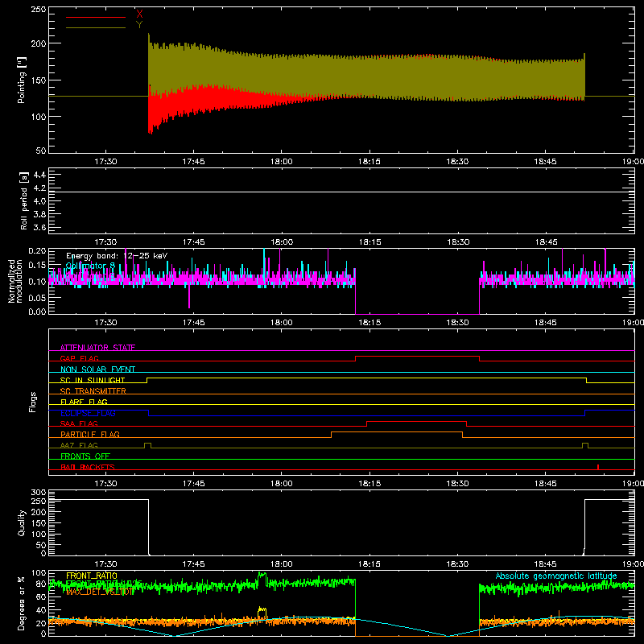Click the 18:45 tick label under Pointing plot
Screen dimensions: 644x644
click(545, 162)
